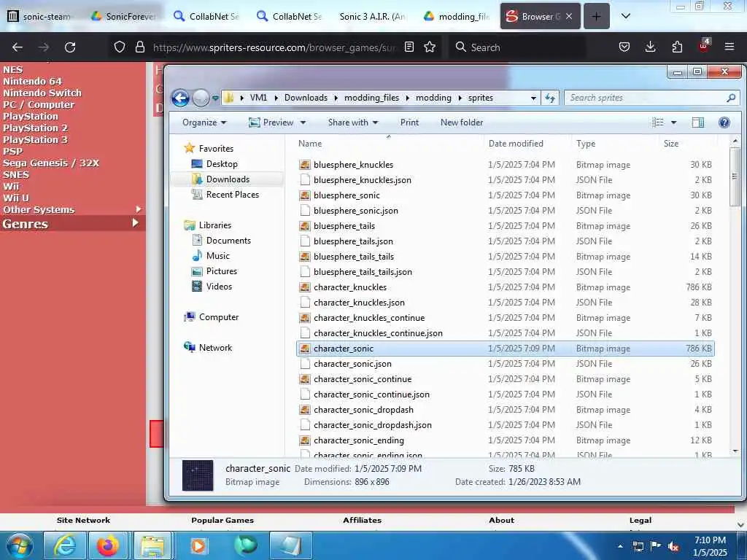
Task: Launch Internet Explorer from taskbar
Action: coord(64,545)
